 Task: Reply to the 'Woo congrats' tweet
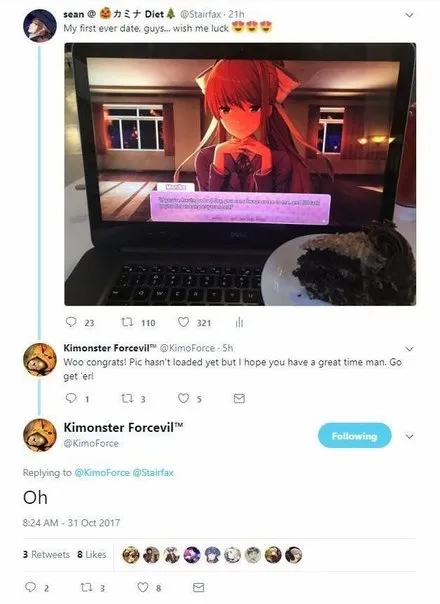click(71, 398)
